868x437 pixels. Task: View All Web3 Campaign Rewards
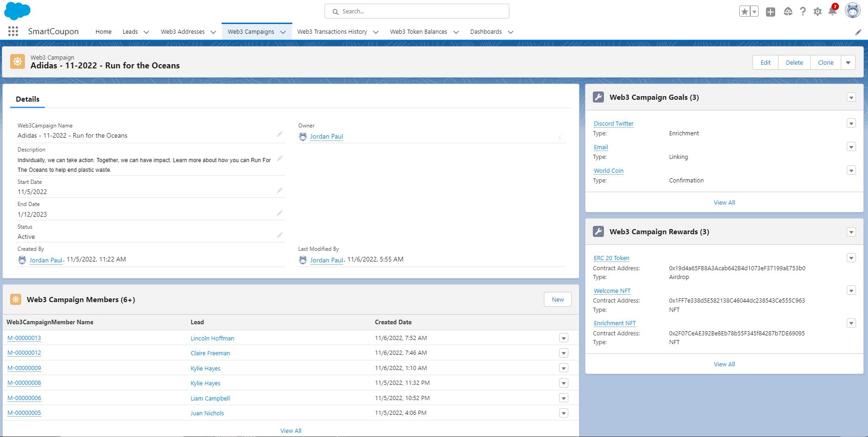tap(724, 364)
